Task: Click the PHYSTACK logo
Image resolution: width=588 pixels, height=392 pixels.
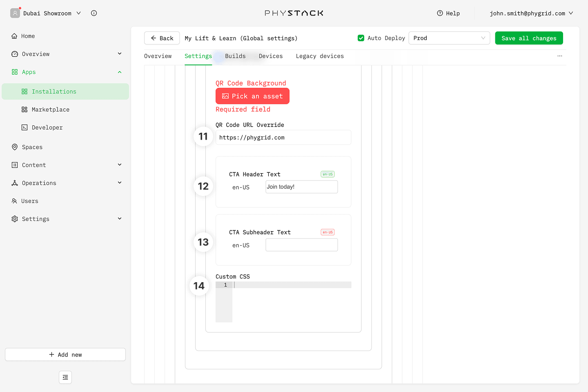Action: click(x=294, y=13)
